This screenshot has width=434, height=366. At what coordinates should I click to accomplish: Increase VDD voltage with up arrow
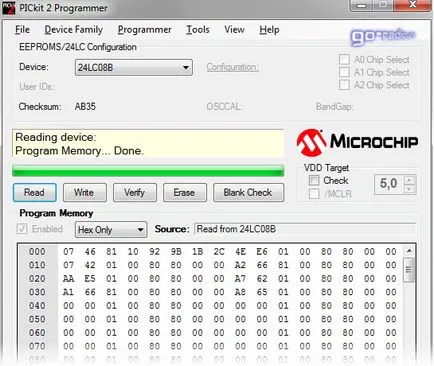(409, 180)
